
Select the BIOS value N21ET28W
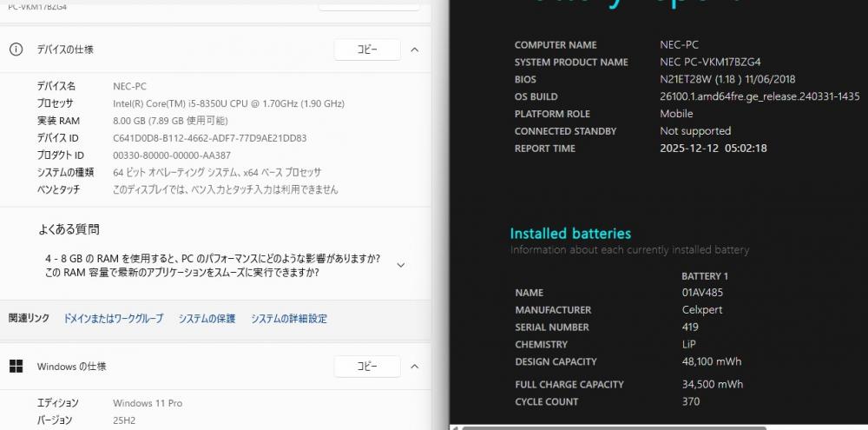coord(727,79)
